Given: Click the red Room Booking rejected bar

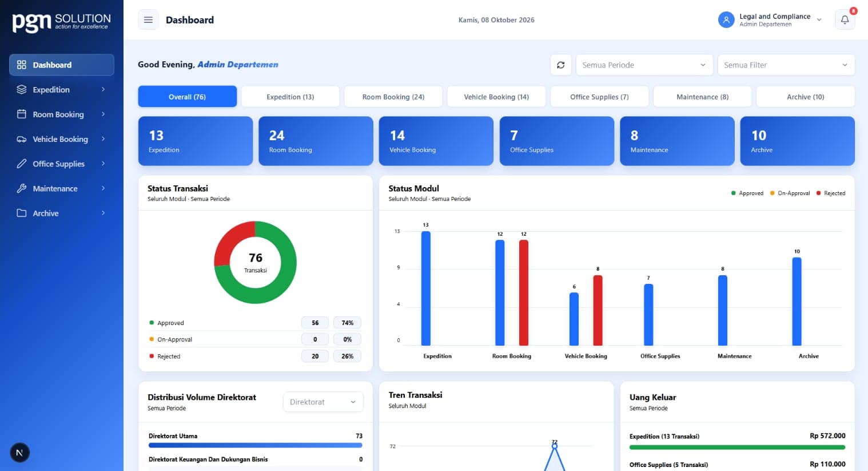Looking at the screenshot, I should click(x=524, y=292).
